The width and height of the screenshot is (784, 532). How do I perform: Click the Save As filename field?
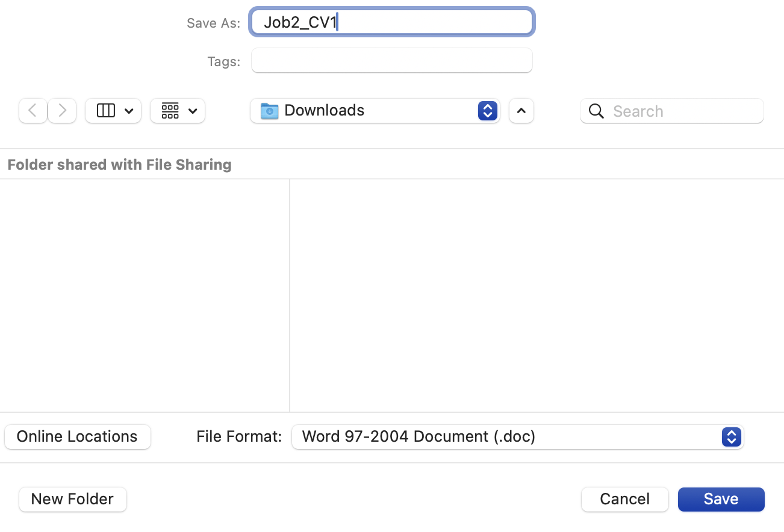pyautogui.click(x=392, y=22)
